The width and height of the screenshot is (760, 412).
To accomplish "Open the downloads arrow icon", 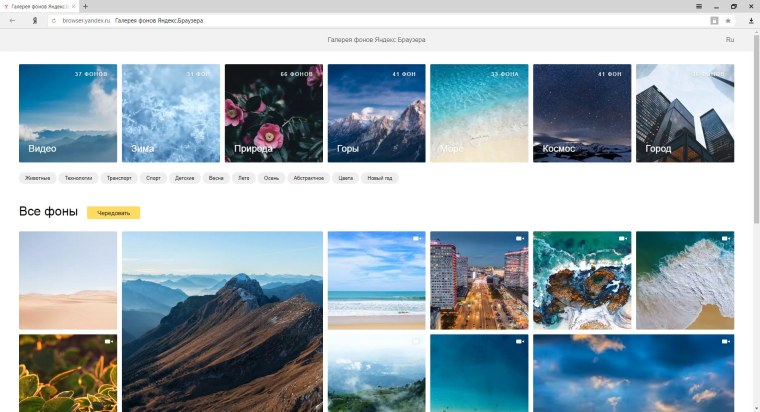I will pyautogui.click(x=751, y=20).
